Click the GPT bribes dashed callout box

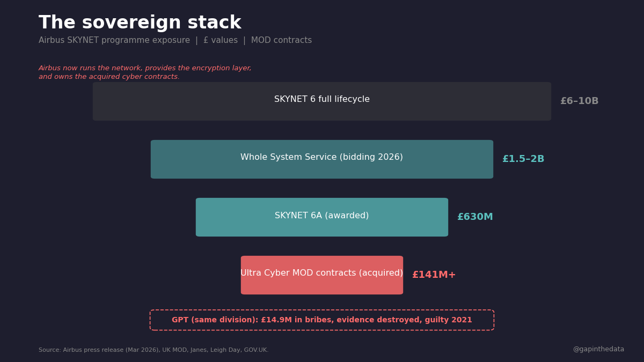322,320
